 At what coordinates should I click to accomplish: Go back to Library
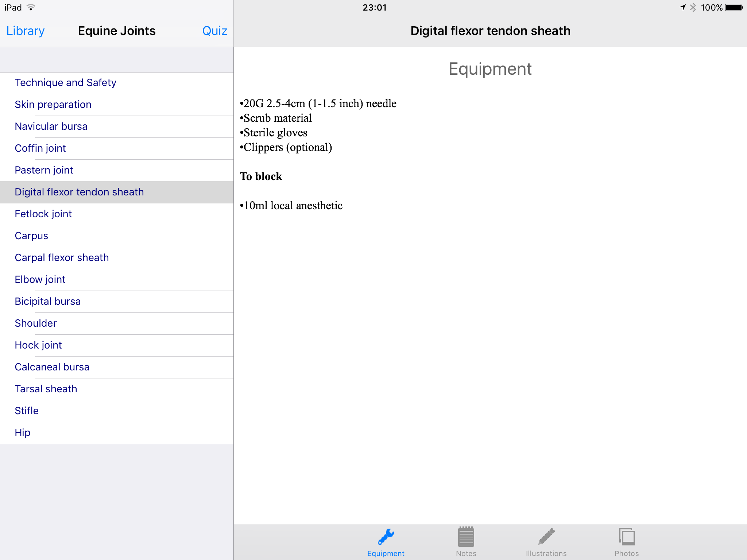point(26,31)
